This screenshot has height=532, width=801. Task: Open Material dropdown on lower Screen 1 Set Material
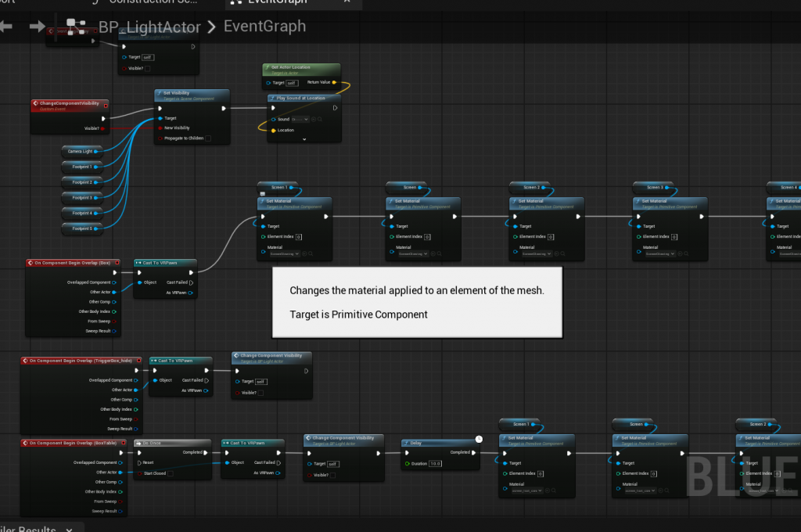(527, 491)
